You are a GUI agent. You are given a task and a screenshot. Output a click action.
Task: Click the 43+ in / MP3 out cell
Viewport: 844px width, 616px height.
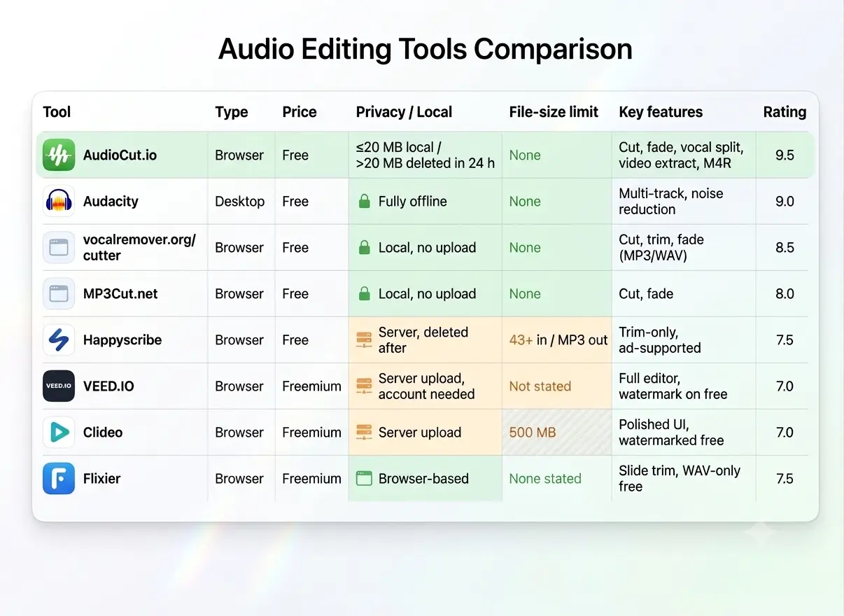(558, 340)
